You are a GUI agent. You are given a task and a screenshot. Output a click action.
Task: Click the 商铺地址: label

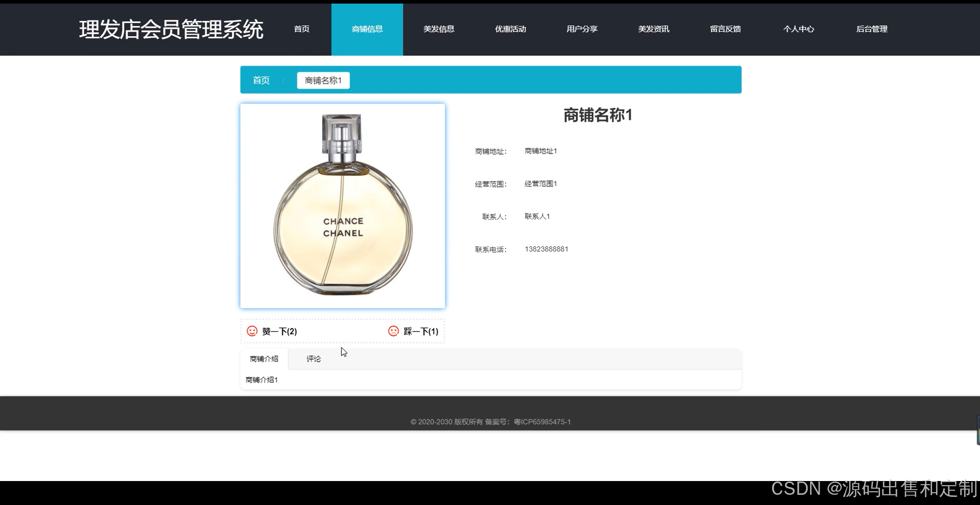click(x=491, y=151)
